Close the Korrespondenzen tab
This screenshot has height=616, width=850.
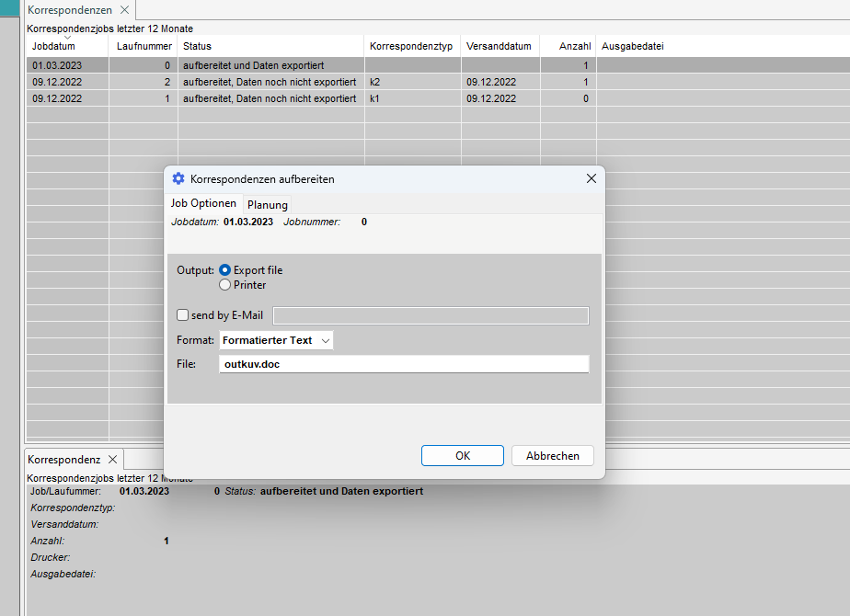point(124,10)
